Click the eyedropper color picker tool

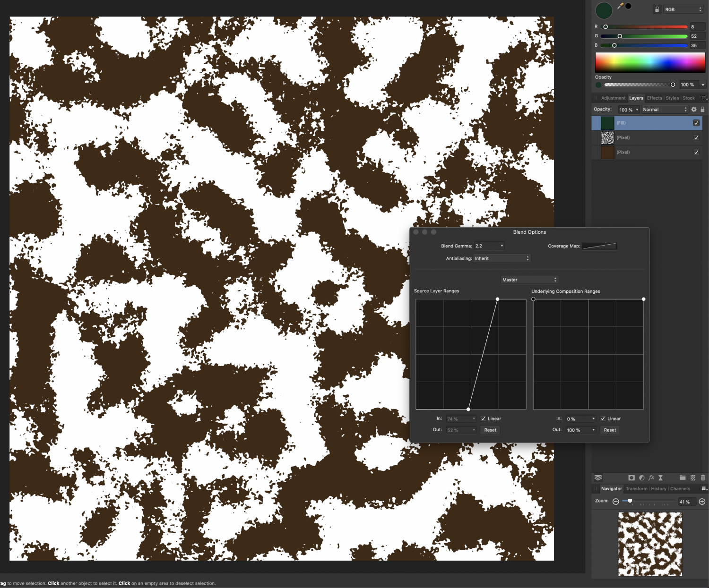[x=620, y=6]
